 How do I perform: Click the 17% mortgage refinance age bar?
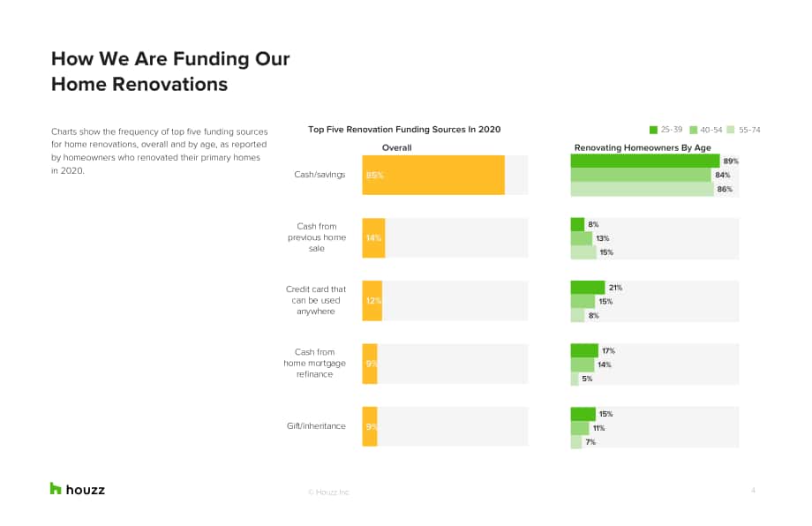[x=584, y=350]
